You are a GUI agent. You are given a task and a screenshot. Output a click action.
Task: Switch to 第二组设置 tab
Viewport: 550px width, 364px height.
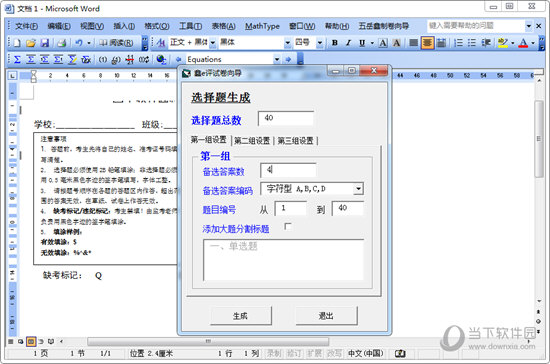tap(252, 141)
